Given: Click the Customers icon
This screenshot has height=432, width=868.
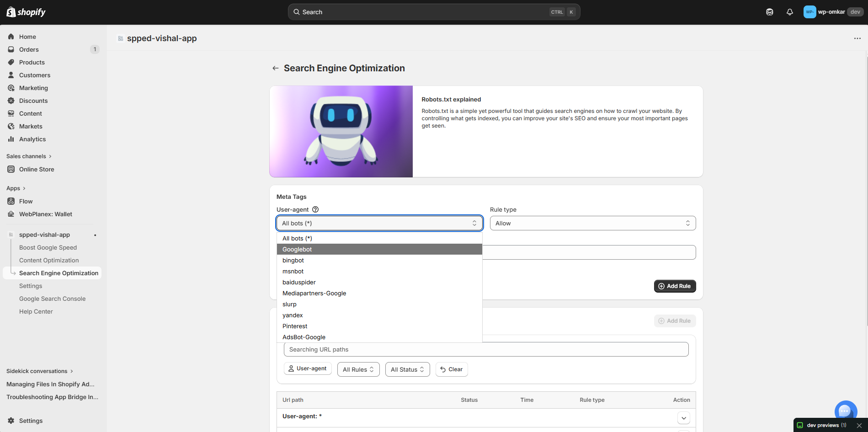Looking at the screenshot, I should [x=11, y=75].
